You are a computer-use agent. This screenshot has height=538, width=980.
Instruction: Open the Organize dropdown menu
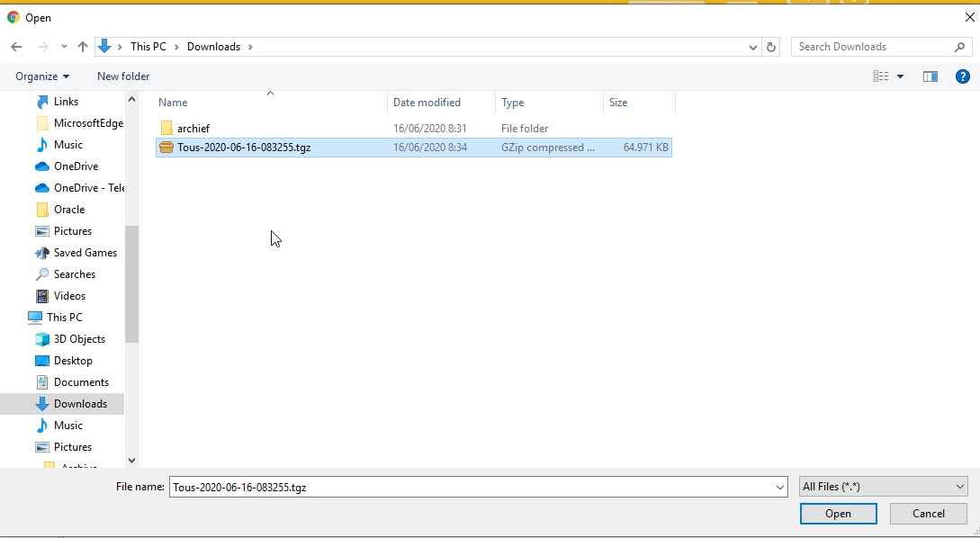(x=42, y=76)
